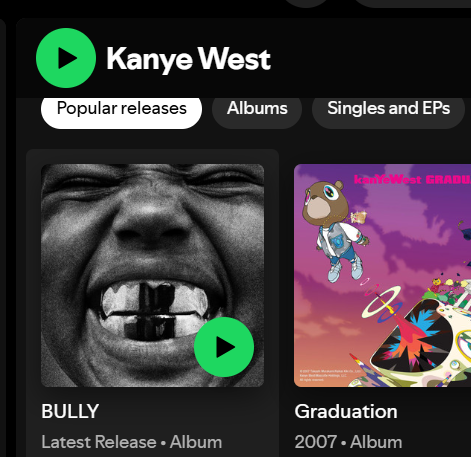Click the partially visible round button at top
The image size is (471, 457).
tap(307, 3)
